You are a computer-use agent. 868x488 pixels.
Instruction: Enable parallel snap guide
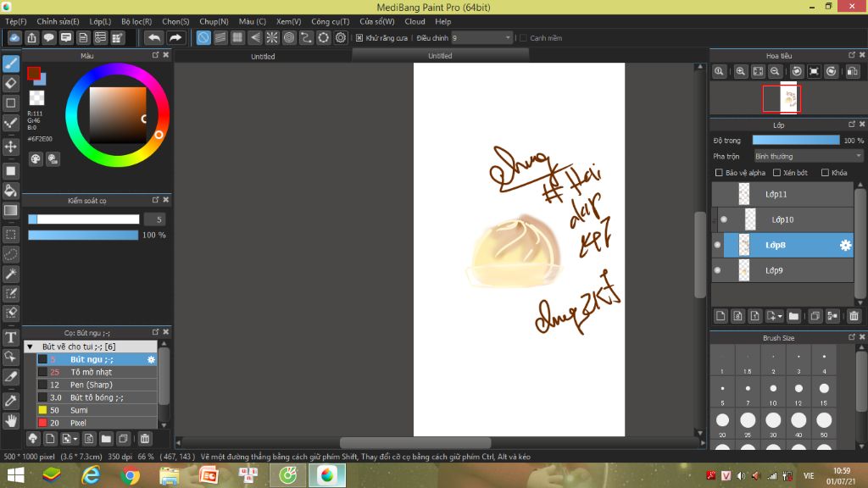coord(220,37)
